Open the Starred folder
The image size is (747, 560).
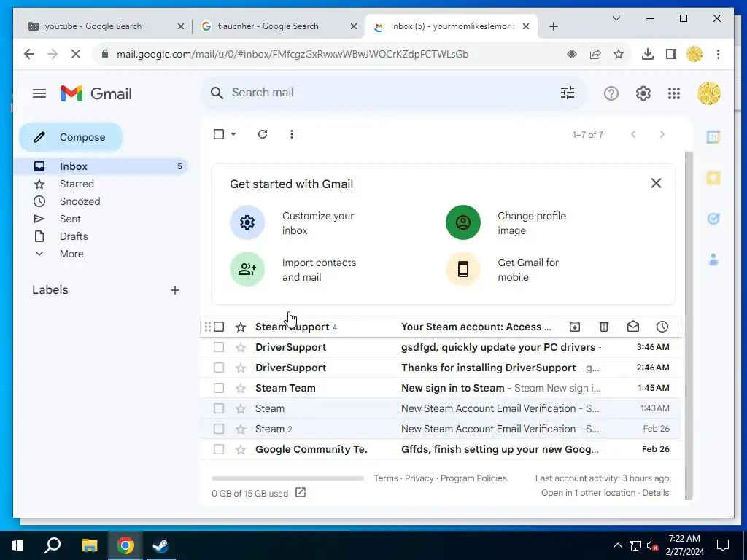click(76, 184)
